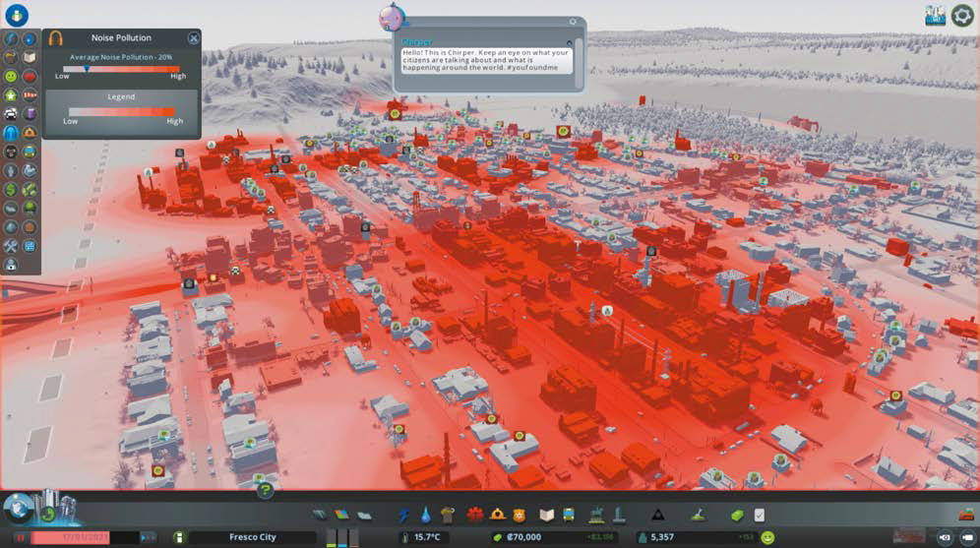Toggle the active Noise Pollution info view
Viewport: 980px width, 548px height.
(11, 133)
